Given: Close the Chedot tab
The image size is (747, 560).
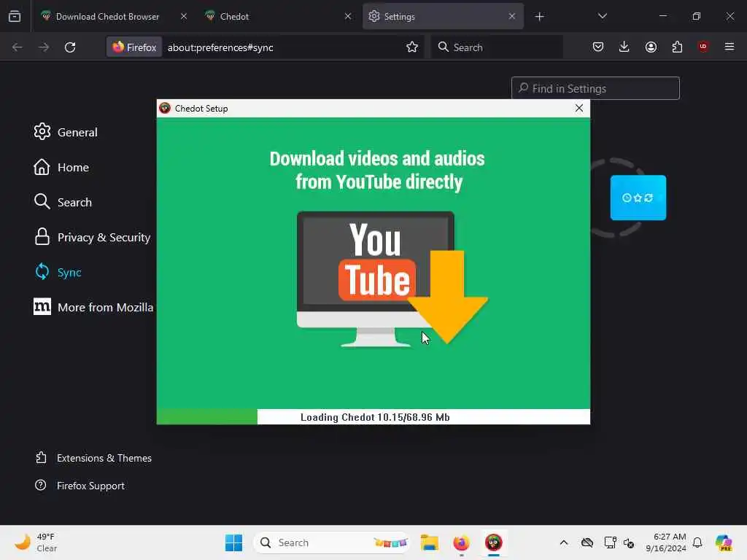Looking at the screenshot, I should [348, 16].
